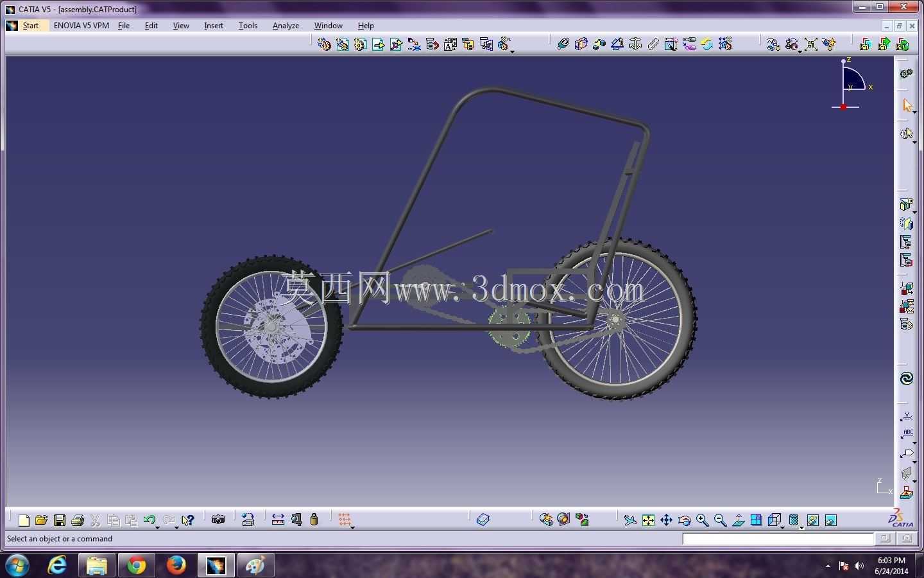Click the Reuse Pattern icon

pos(724,44)
